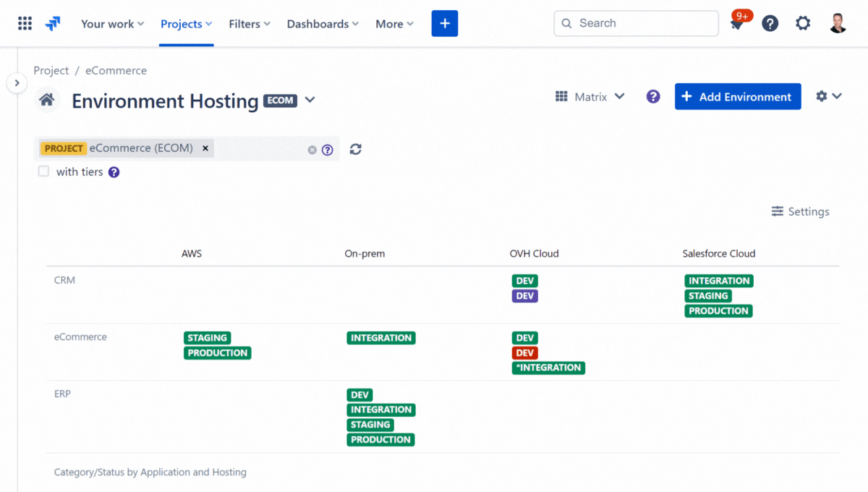Viewport: 868px width, 492px height.
Task: Expand the left sidebar panel
Action: click(17, 83)
